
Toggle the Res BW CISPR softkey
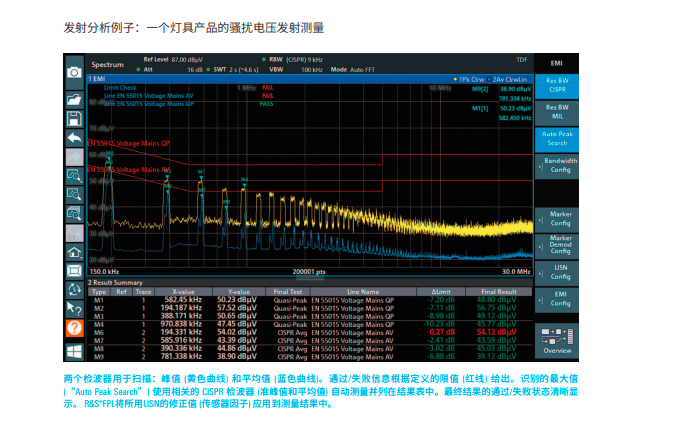tap(559, 85)
